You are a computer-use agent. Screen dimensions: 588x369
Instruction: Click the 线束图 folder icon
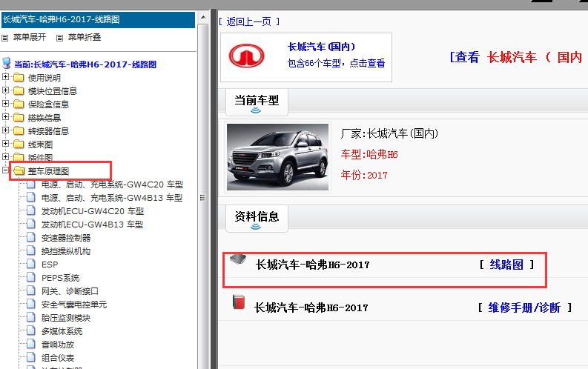coord(19,144)
